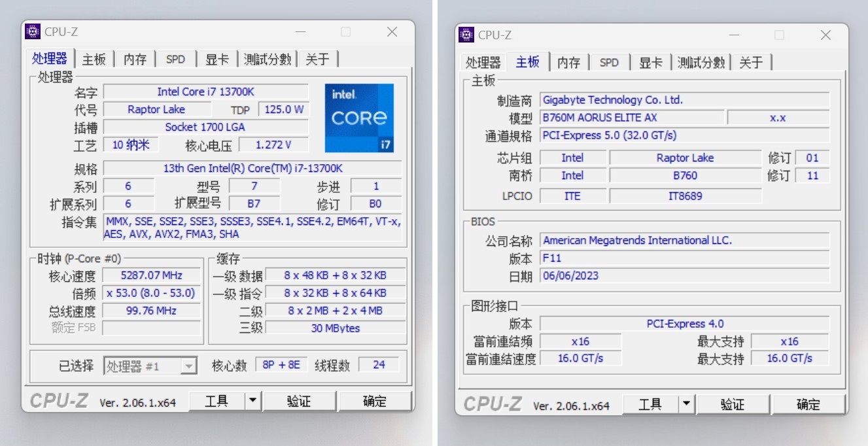Select the core speed value 5287.07 MHz field

(x=152, y=275)
